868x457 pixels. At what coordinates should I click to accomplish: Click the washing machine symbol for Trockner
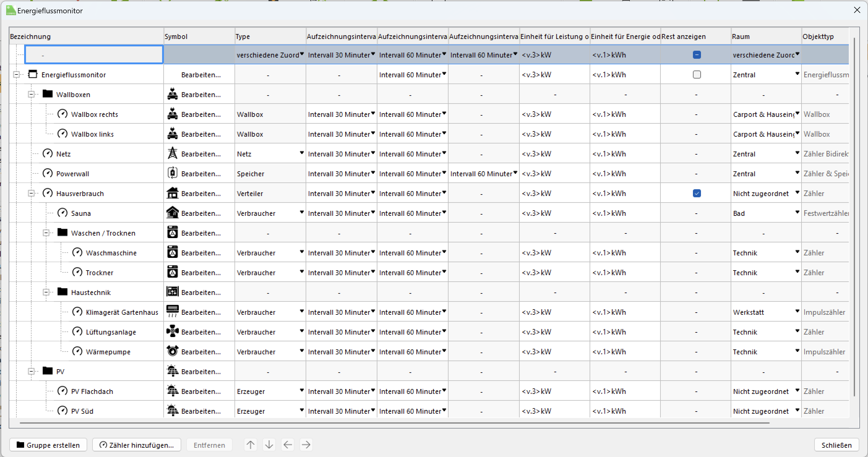172,272
